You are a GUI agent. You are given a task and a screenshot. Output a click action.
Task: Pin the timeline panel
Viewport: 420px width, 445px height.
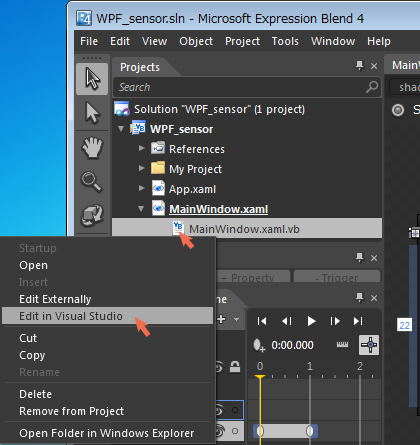tap(359, 297)
